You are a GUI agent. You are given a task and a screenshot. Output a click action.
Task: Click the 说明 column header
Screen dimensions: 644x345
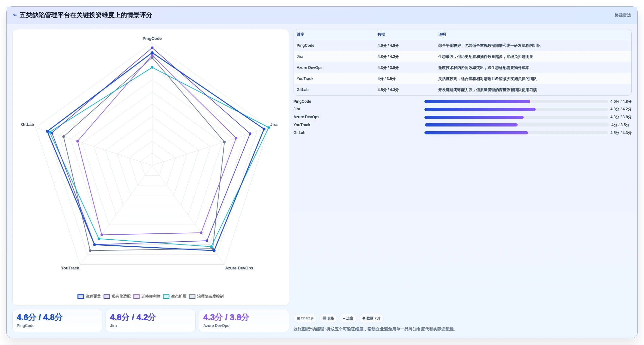click(x=442, y=35)
